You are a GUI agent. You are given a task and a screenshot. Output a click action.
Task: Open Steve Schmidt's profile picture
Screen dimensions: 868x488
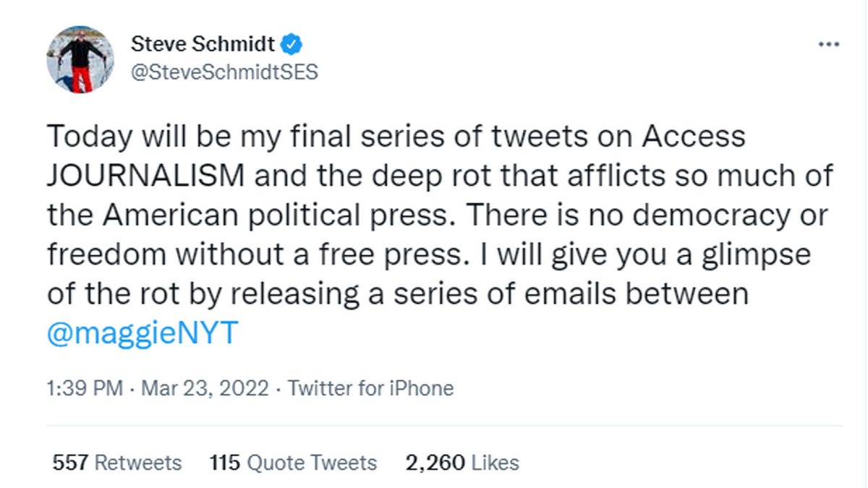[80, 60]
